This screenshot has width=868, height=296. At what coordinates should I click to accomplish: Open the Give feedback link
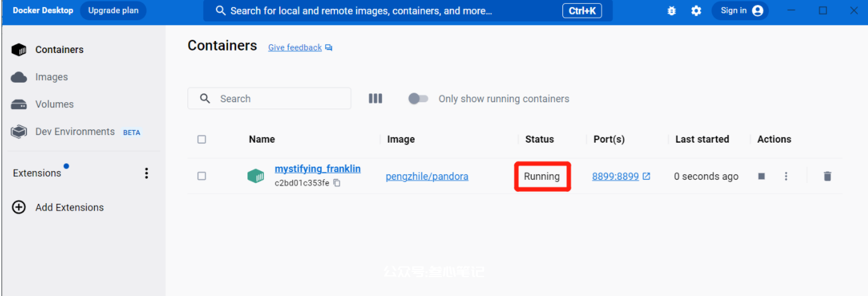[x=295, y=47]
